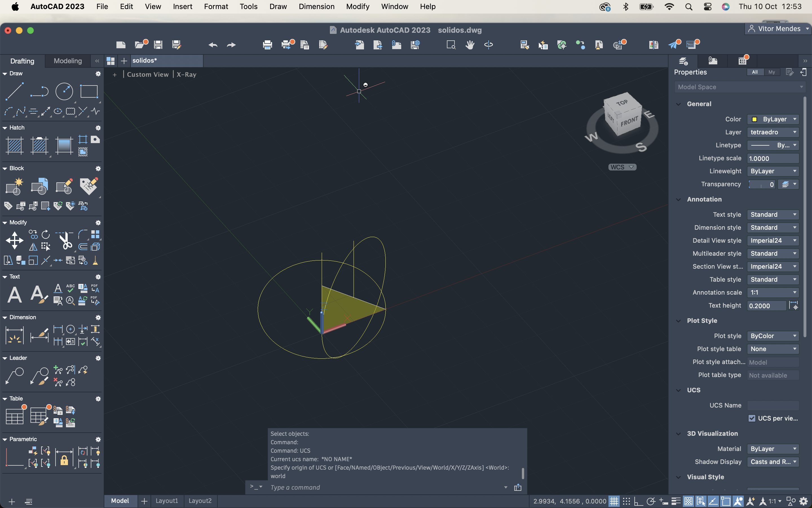Toggle dynamic input in status bar
The image size is (812, 508).
click(663, 501)
